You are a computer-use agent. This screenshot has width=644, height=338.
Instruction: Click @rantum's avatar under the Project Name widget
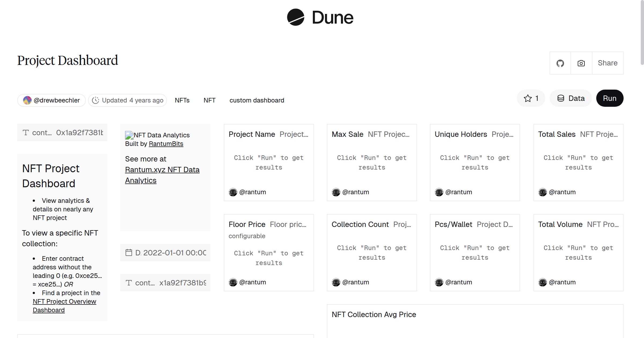pos(233,192)
